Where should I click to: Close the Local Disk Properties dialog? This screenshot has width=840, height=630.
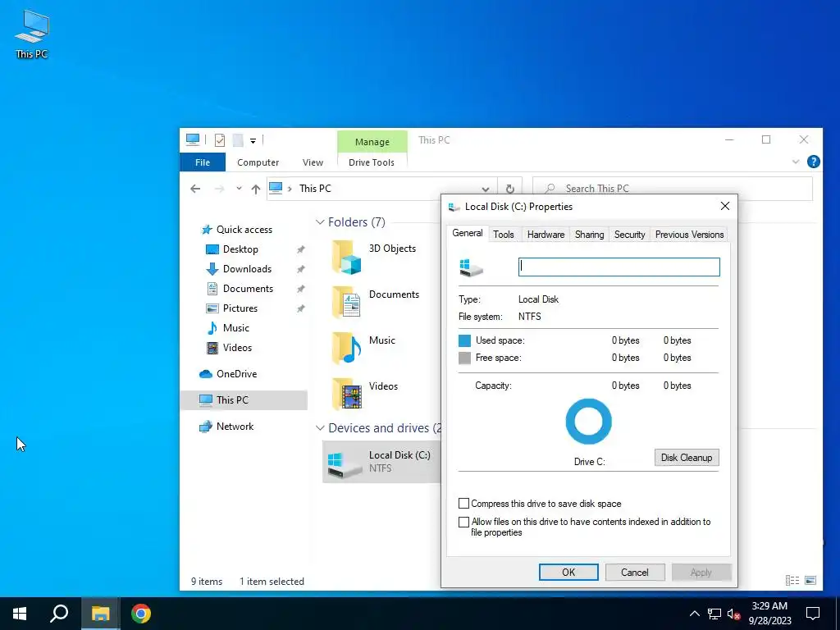pyautogui.click(x=725, y=206)
